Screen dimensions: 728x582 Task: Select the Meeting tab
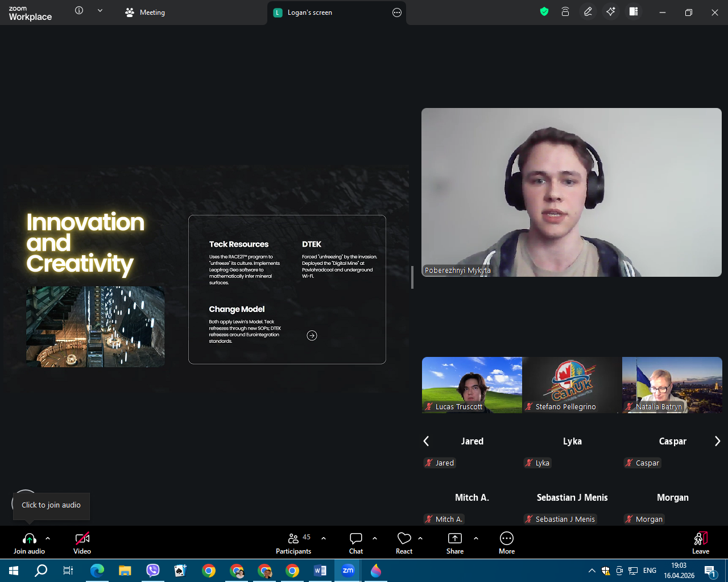[146, 13]
